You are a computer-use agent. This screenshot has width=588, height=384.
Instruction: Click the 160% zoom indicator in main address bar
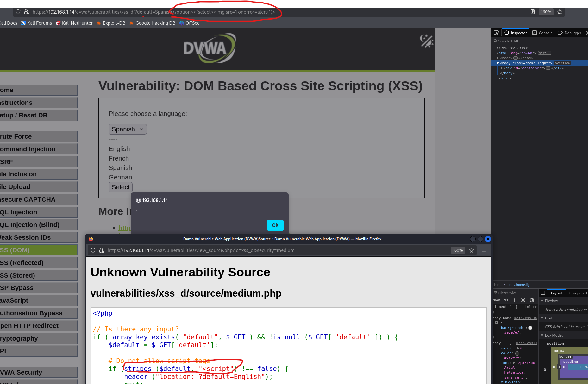546,12
